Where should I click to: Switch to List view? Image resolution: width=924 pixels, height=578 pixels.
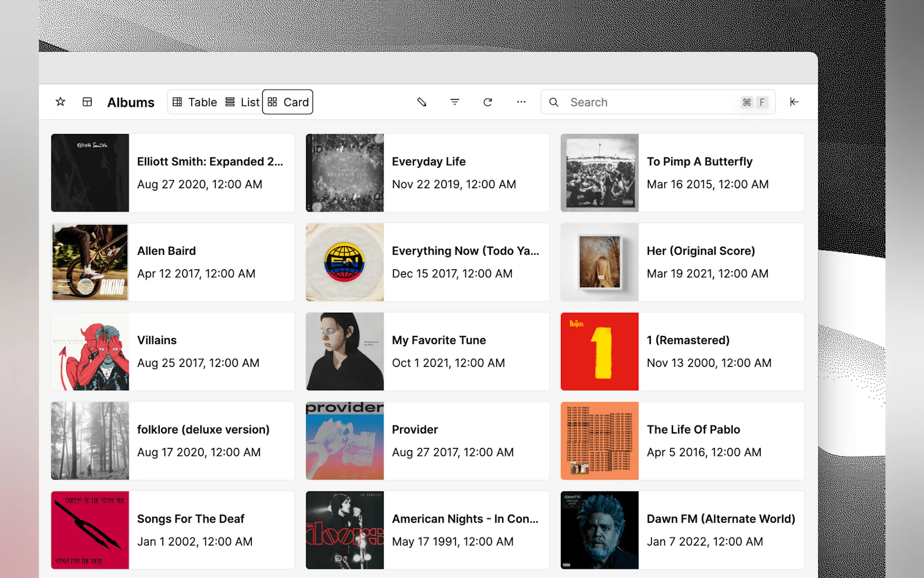tap(243, 102)
